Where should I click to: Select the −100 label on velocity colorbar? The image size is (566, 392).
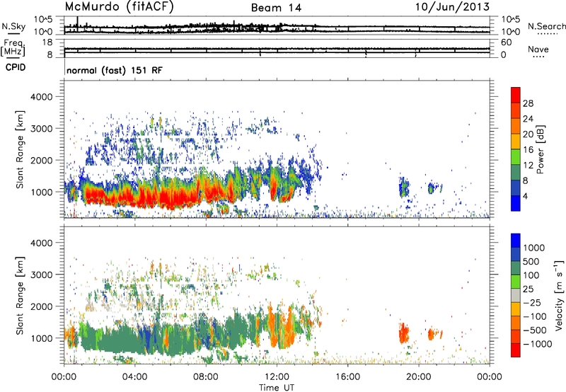535,316
